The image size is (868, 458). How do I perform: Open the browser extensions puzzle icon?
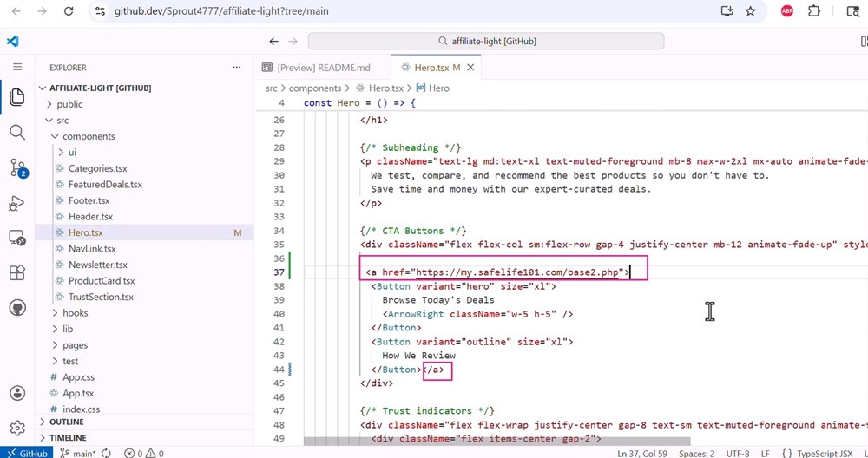[x=814, y=11]
